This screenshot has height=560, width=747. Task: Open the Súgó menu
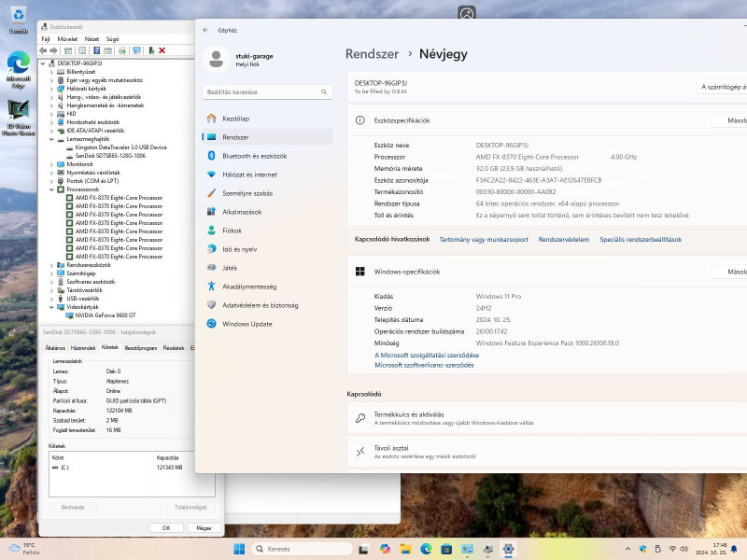[112, 39]
